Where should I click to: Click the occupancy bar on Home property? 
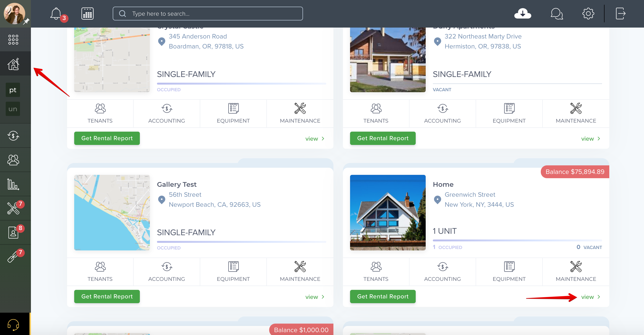(517, 240)
